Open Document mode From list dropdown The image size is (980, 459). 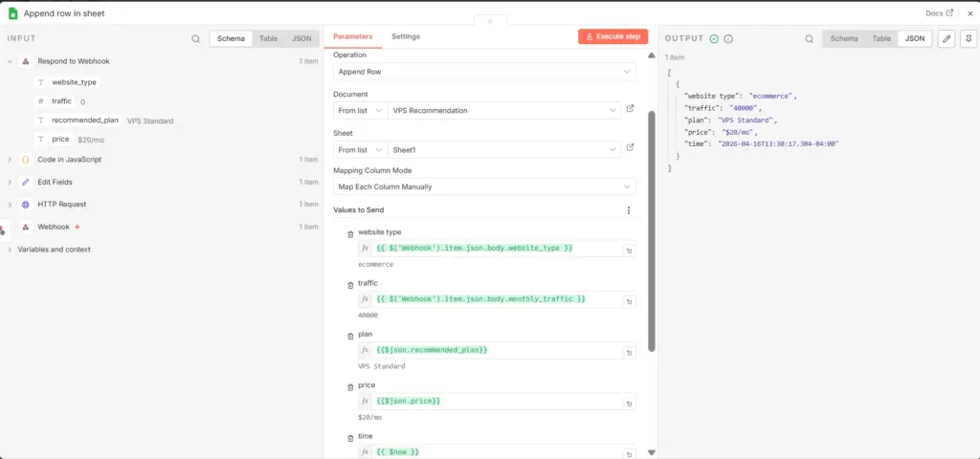pos(361,111)
